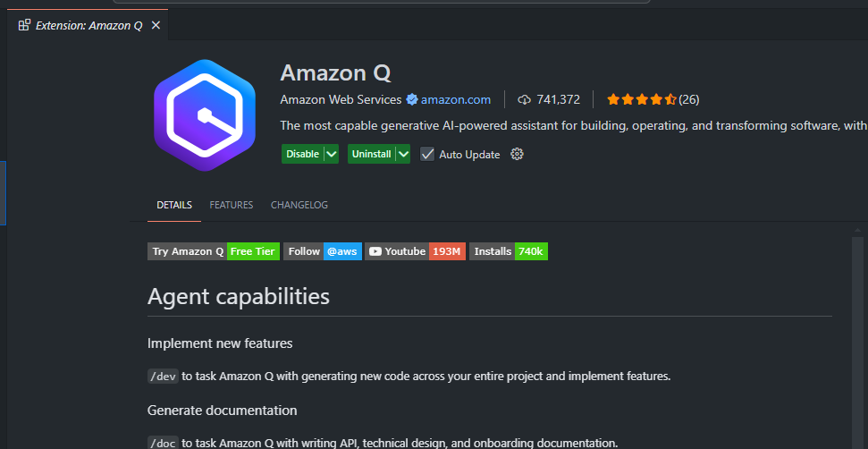This screenshot has width=868, height=449.
Task: Expand the Disable dropdown arrow
Action: point(331,154)
